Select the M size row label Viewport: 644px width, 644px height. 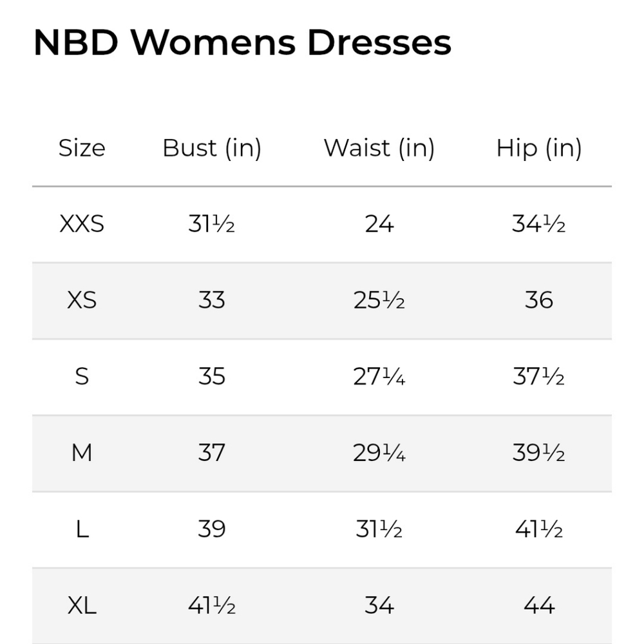tap(82, 453)
